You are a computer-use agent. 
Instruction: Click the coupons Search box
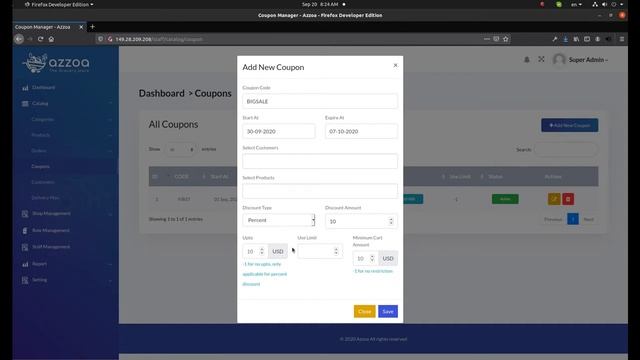[x=566, y=149]
